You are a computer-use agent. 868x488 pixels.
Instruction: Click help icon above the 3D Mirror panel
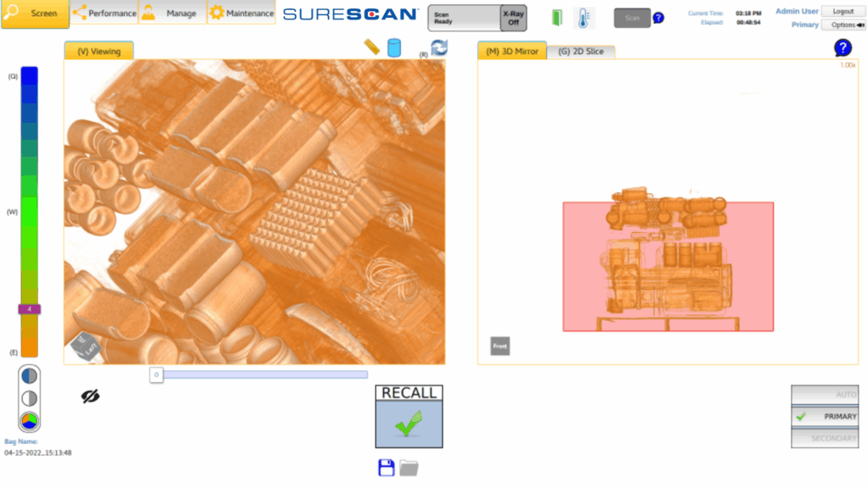click(x=843, y=47)
